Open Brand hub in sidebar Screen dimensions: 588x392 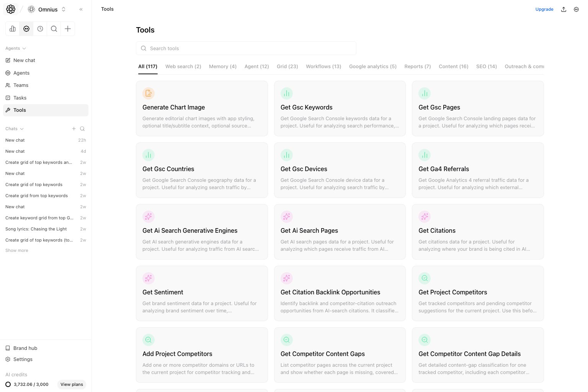click(46, 348)
